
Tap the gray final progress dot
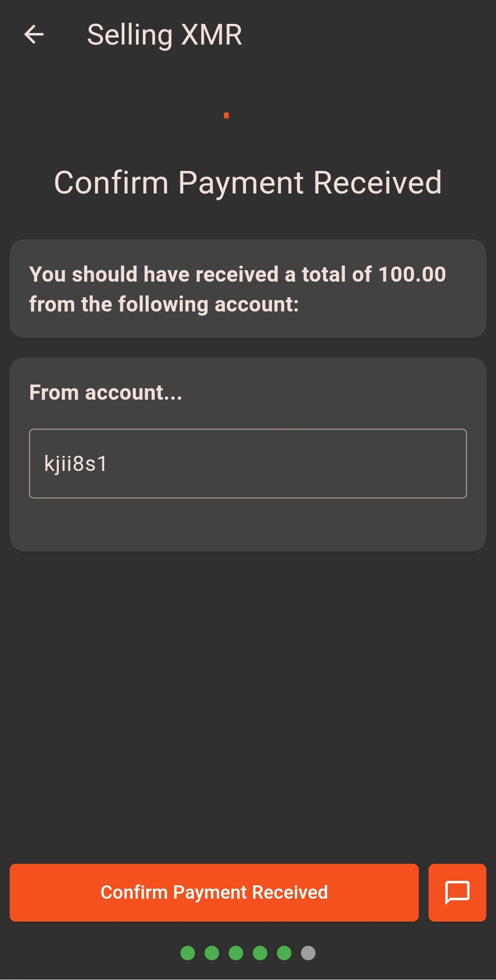pos(308,953)
